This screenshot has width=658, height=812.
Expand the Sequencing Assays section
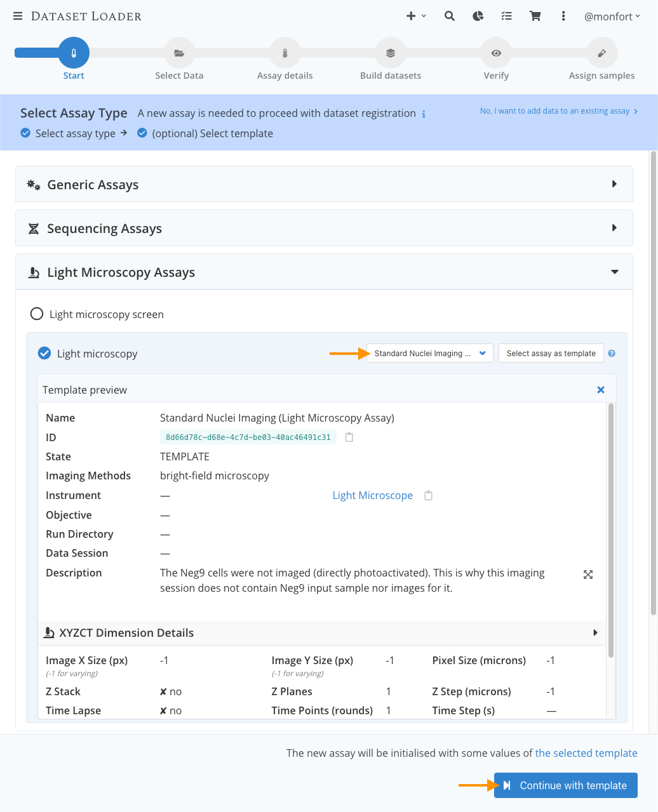click(x=324, y=228)
